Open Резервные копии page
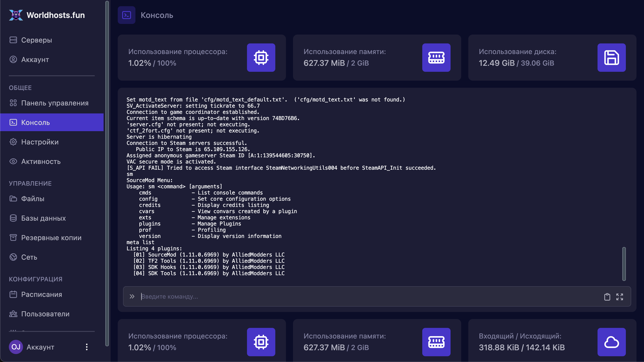 51,237
